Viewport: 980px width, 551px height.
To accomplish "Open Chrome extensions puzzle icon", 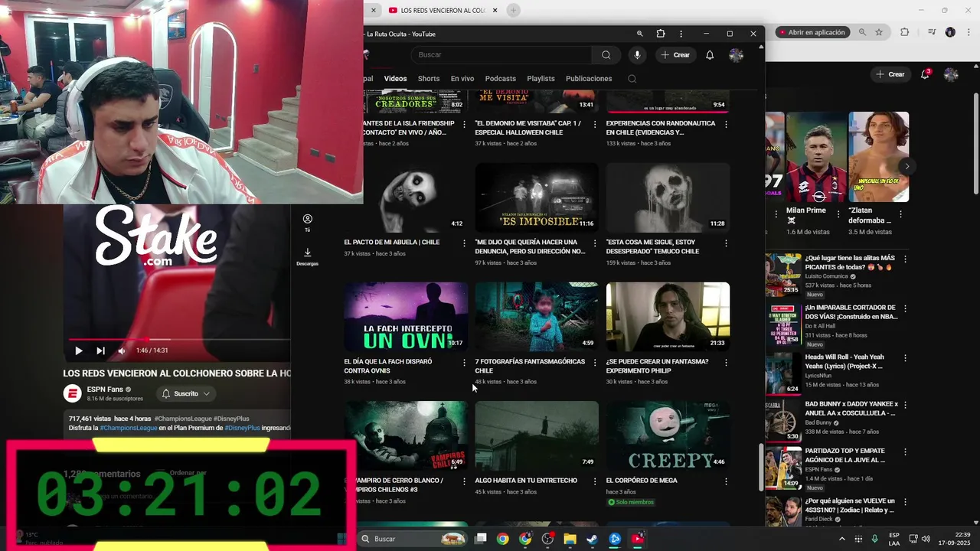I will click(x=904, y=32).
